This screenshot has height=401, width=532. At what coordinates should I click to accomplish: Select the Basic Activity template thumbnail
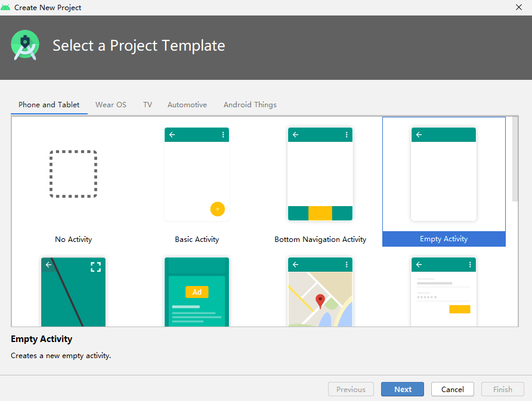(197, 174)
